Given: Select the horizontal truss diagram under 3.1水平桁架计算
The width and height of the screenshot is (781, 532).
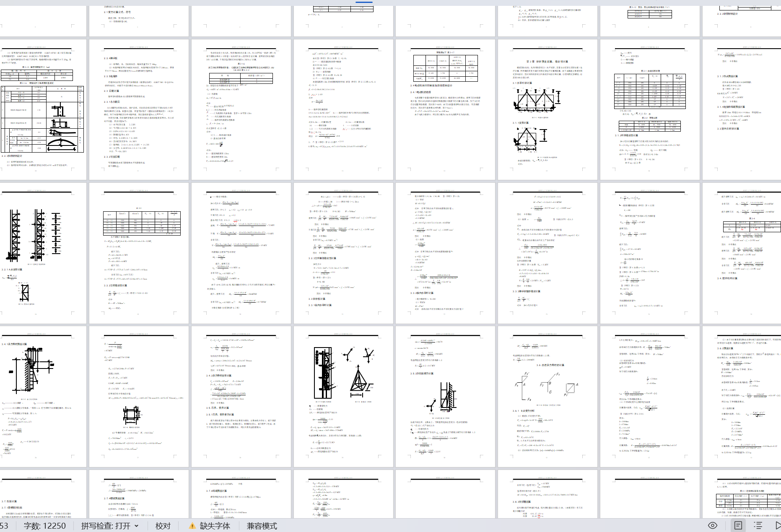Looking at the screenshot, I should click(537, 101).
